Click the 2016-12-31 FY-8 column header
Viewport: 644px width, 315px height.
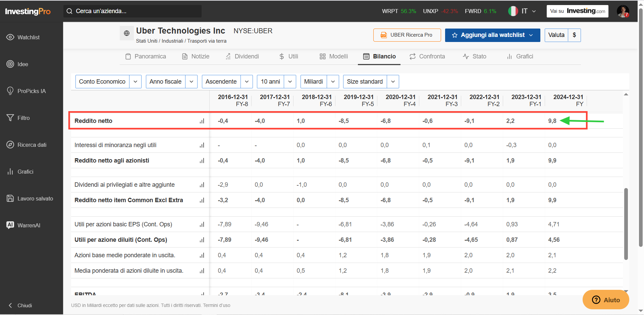coord(233,100)
